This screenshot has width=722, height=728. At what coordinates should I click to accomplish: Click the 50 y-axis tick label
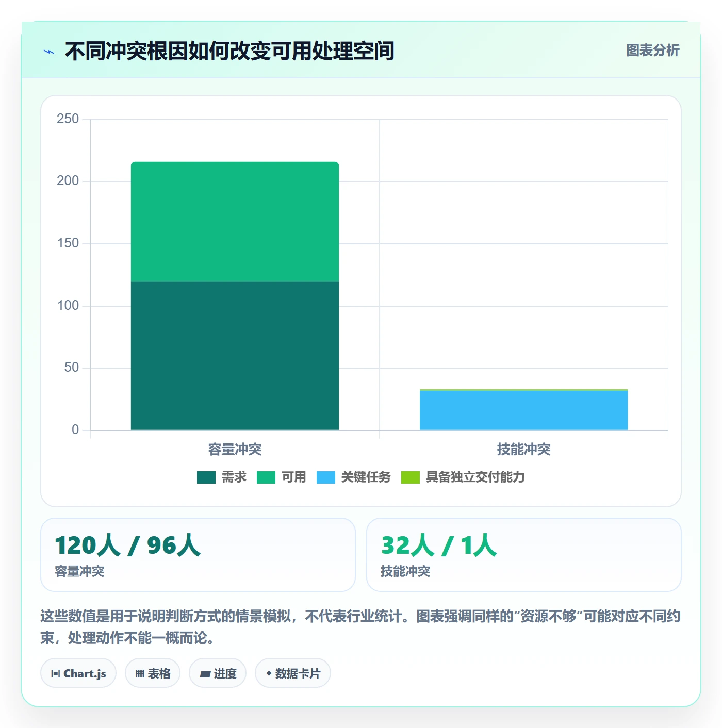point(71,368)
